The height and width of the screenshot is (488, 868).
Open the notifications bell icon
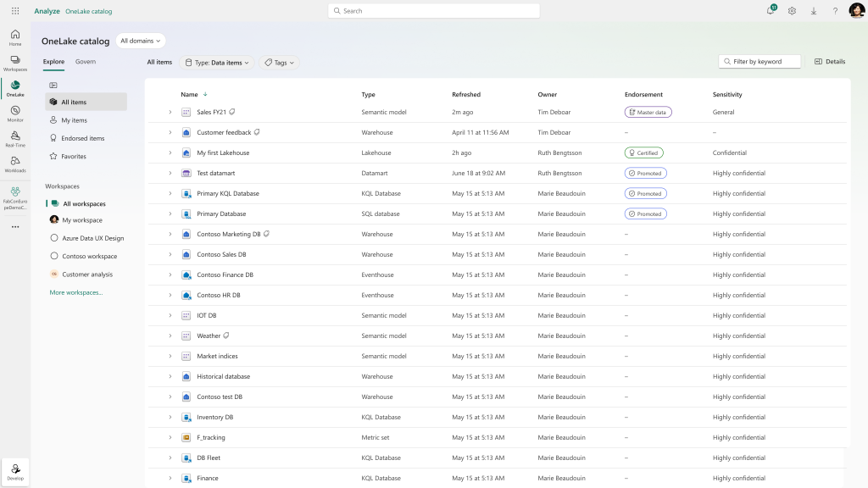pyautogui.click(x=771, y=11)
